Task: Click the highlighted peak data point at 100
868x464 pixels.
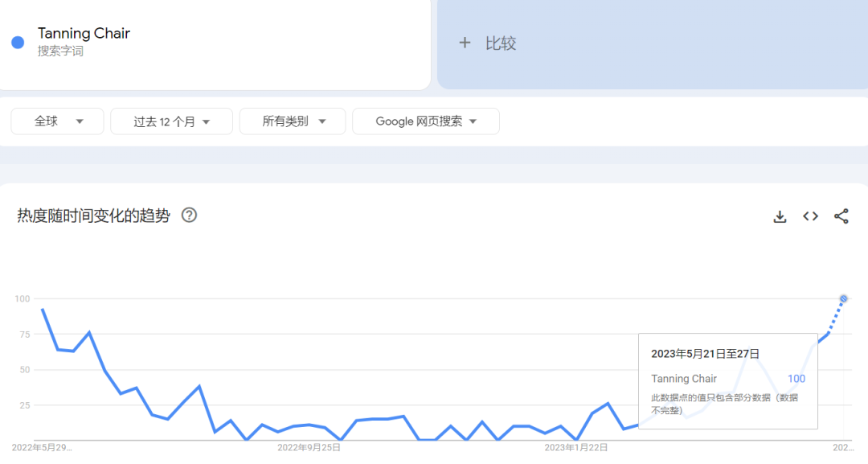Action: [844, 298]
